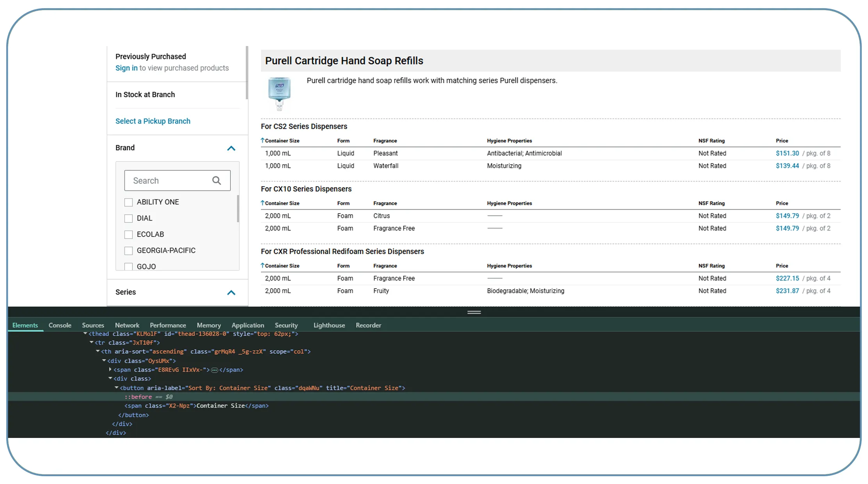Screen dimensions: 868x484
Task: Click the Purell soap refill product image
Action: 279,94
